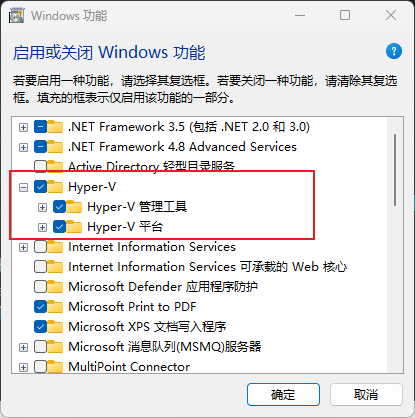Toggle the .NET Framework 3.5 checkbox
The height and width of the screenshot is (418, 415).
[x=40, y=127]
